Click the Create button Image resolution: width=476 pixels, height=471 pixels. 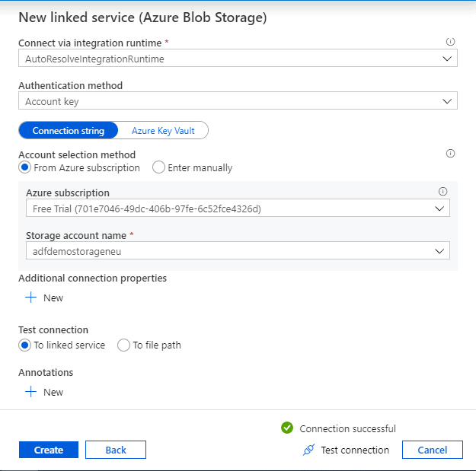(49, 450)
